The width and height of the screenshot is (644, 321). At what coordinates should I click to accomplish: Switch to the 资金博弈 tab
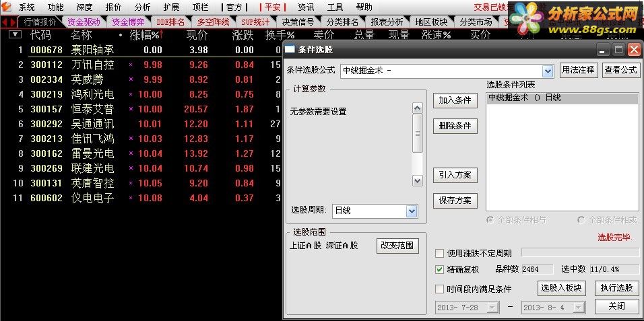[x=128, y=22]
